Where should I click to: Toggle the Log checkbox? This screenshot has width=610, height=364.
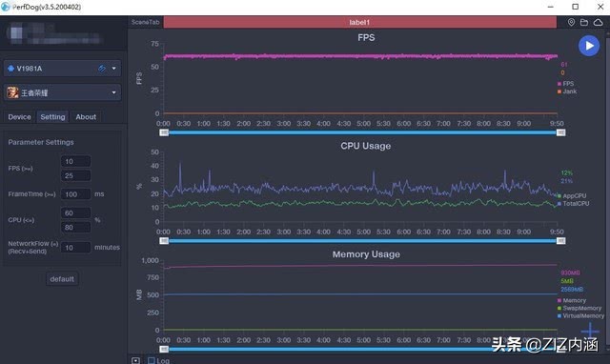(x=152, y=360)
